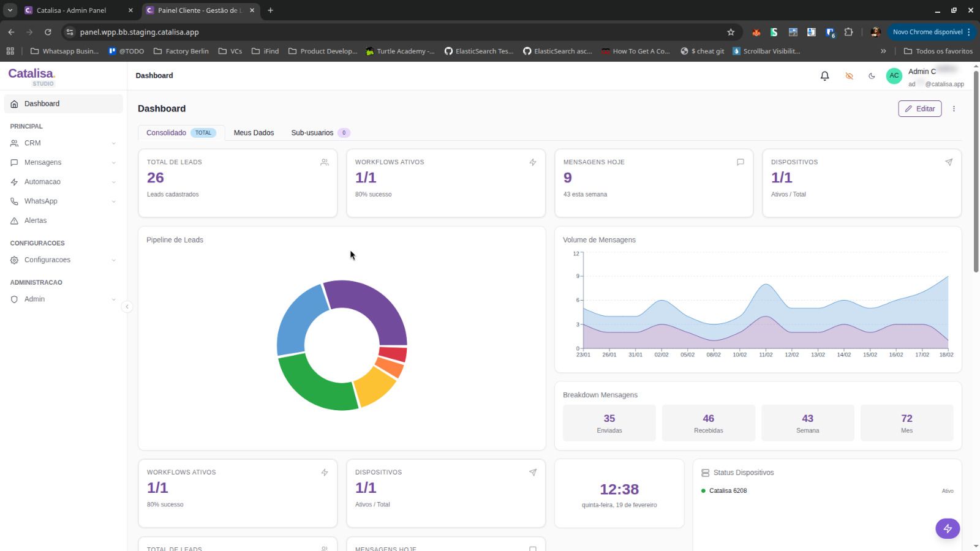The image size is (980, 551).
Task: Open the notifications bell icon
Action: pos(824,75)
